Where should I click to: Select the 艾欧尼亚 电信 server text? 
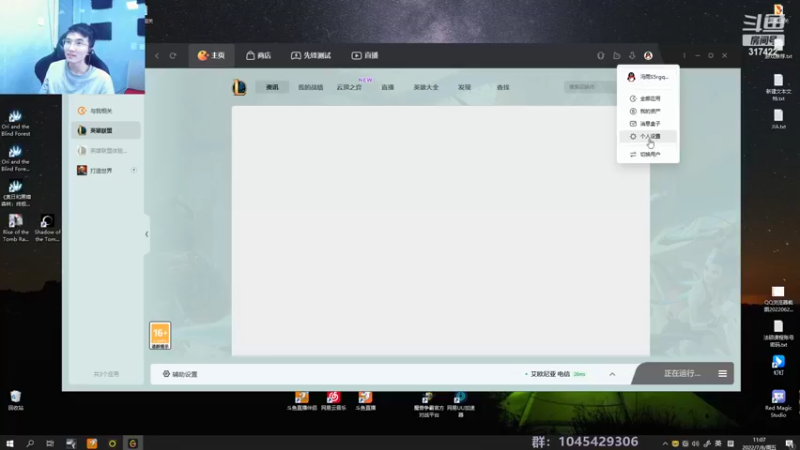[x=550, y=374]
